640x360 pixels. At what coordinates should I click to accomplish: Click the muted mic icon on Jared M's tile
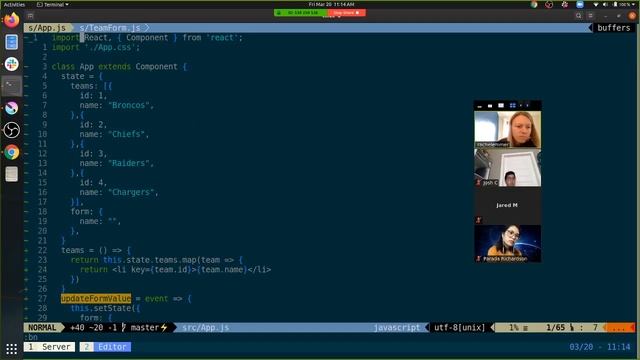click(479, 220)
